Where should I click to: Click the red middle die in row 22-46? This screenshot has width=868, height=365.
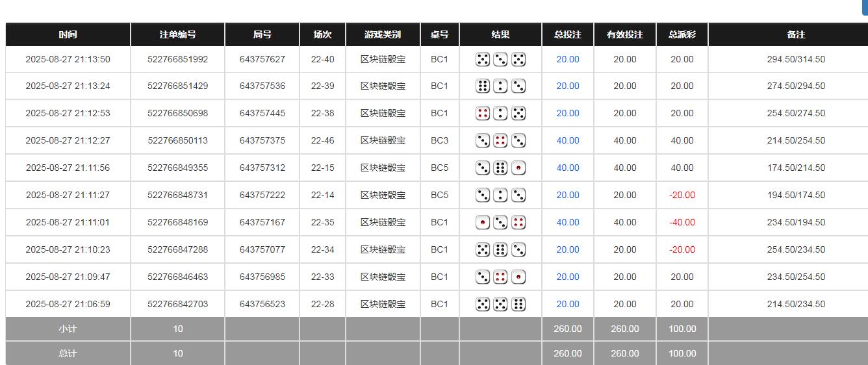point(500,141)
